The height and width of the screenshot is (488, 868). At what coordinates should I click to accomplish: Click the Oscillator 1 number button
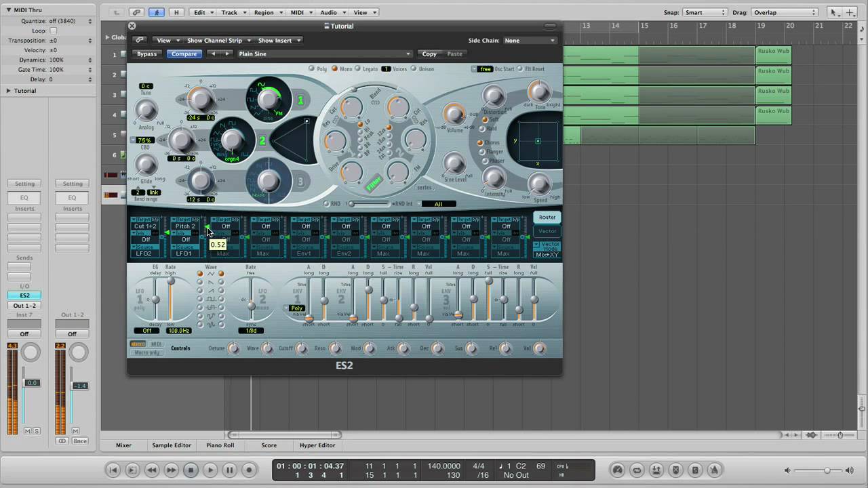point(300,100)
